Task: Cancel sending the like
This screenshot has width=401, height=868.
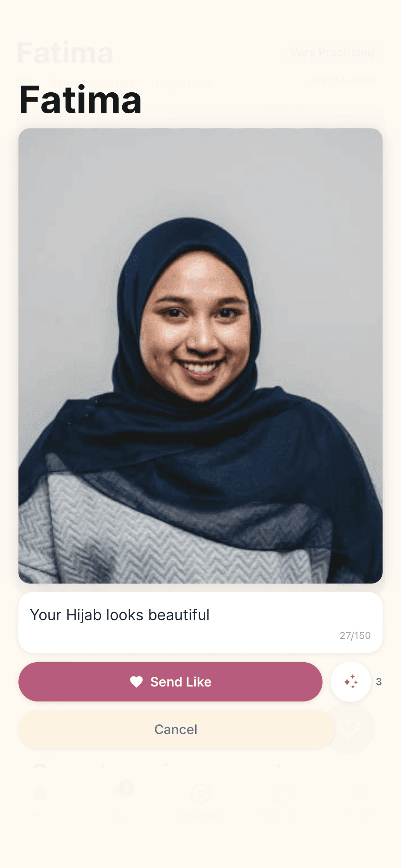Action: pyautogui.click(x=176, y=729)
